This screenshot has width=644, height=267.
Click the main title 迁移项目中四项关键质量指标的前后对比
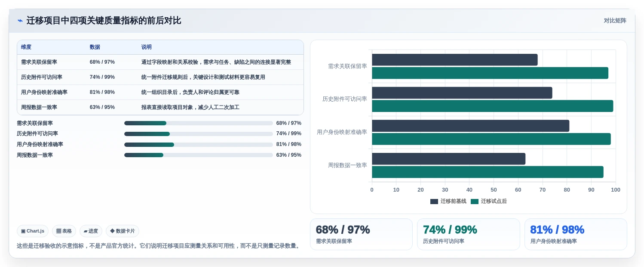[x=104, y=21]
